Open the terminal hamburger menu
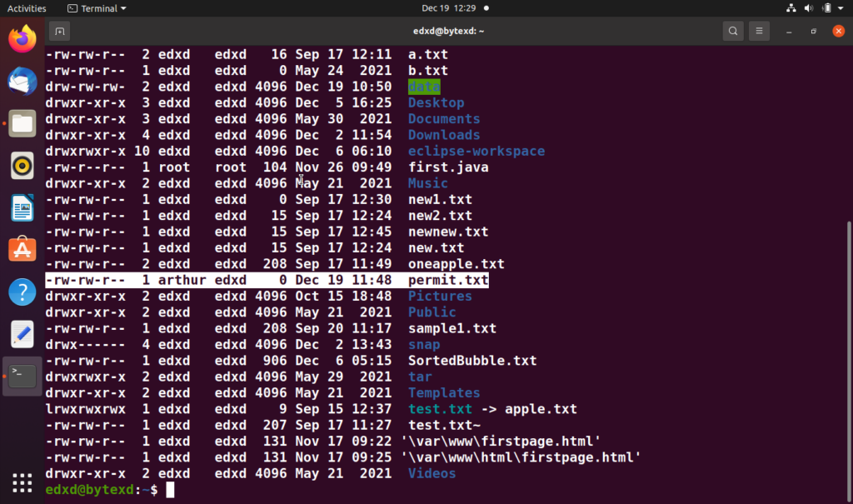The height and width of the screenshot is (504, 853). click(x=759, y=30)
